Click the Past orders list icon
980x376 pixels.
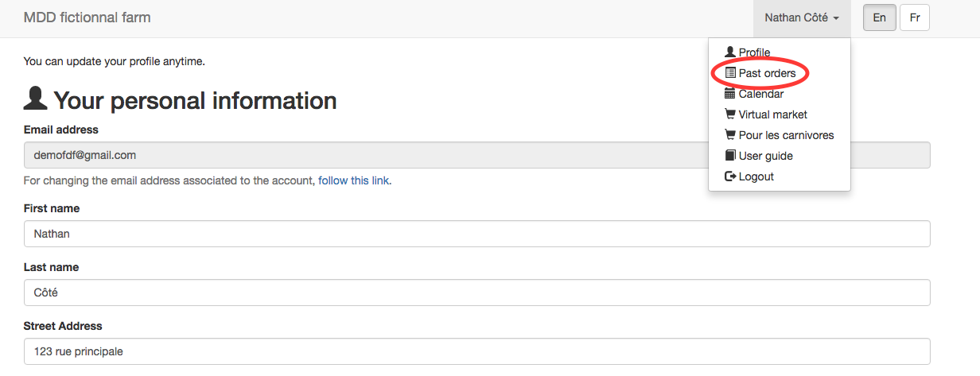pyautogui.click(x=730, y=73)
